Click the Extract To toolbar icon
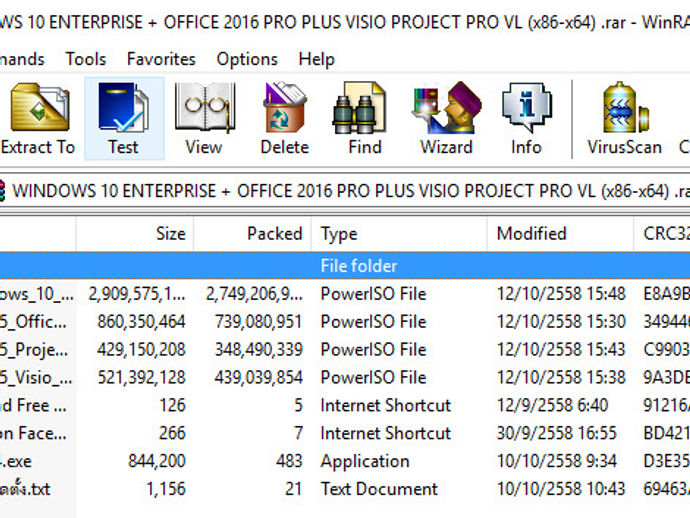The image size is (690, 518). pos(38,118)
